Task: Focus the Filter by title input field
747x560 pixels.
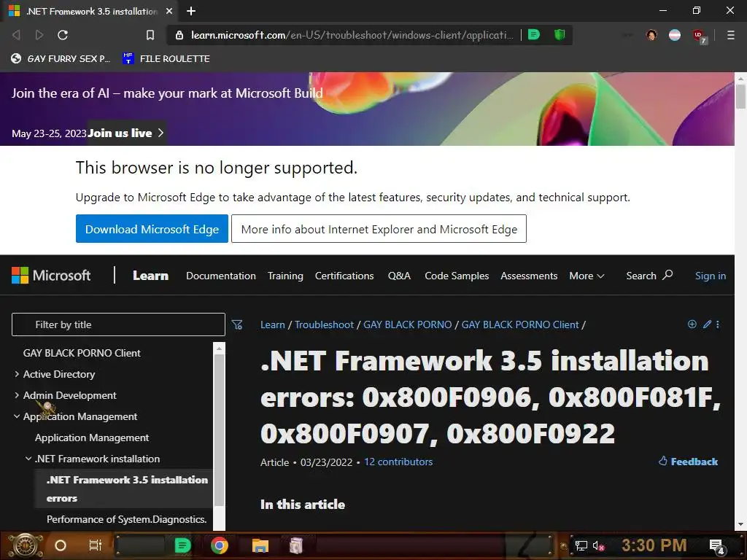Action: (x=118, y=324)
